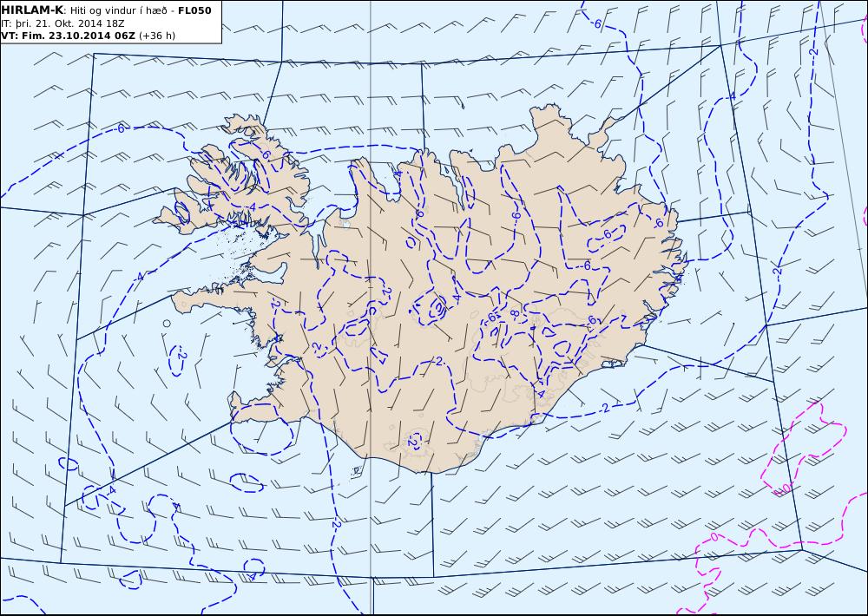Click the -8 temperature contour label
868x616 pixels.
pyautogui.click(x=514, y=314)
